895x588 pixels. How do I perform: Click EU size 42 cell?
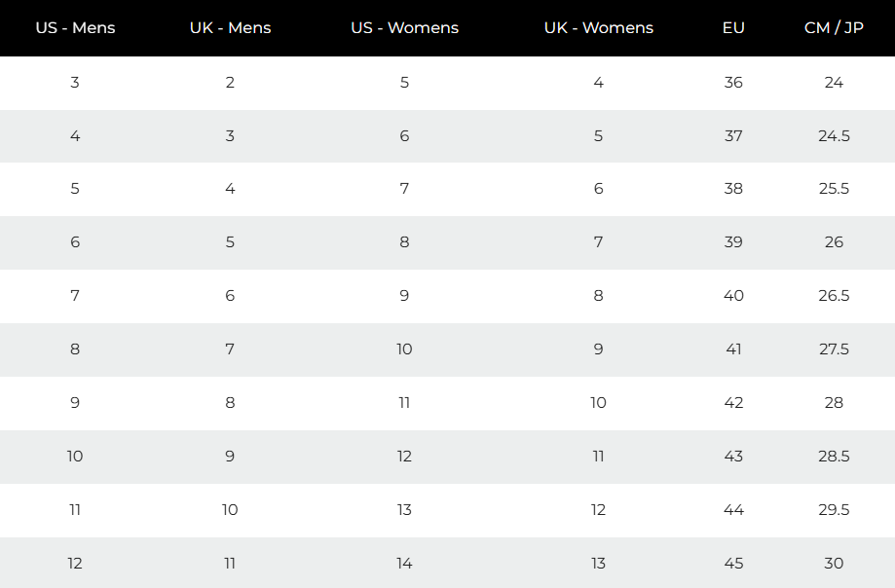[733, 403]
